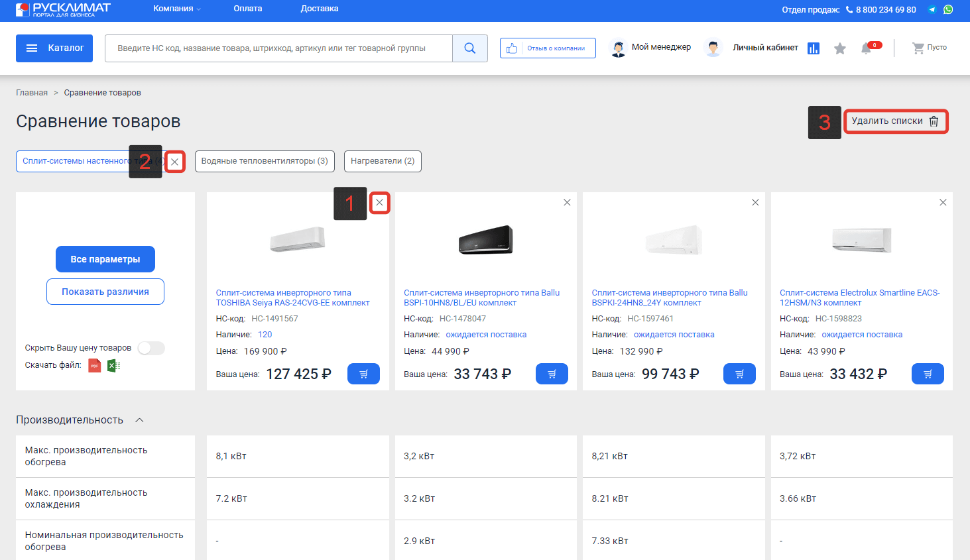Open the Каталог menu button
970x560 pixels.
pyautogui.click(x=54, y=48)
